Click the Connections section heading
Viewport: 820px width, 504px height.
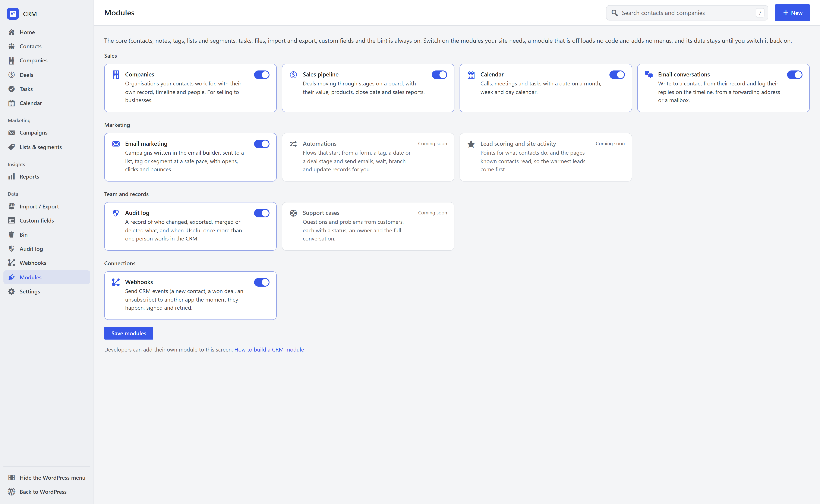tap(120, 263)
